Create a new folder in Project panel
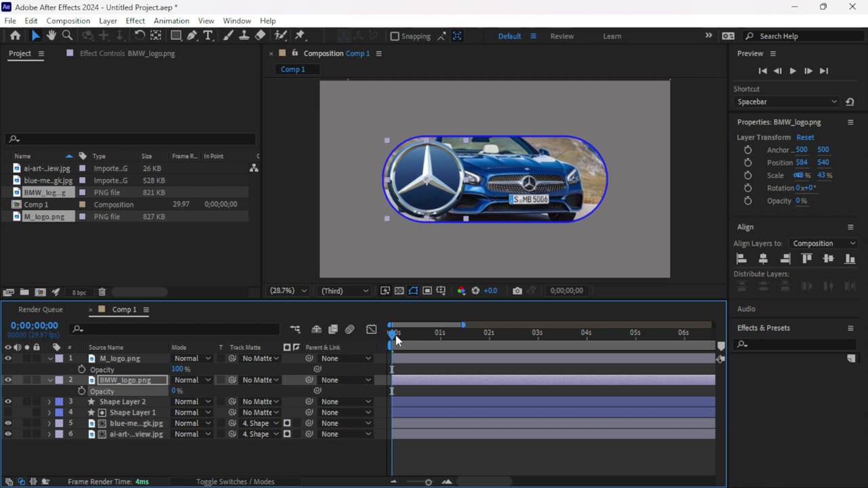The height and width of the screenshot is (488, 868). pos(24,292)
